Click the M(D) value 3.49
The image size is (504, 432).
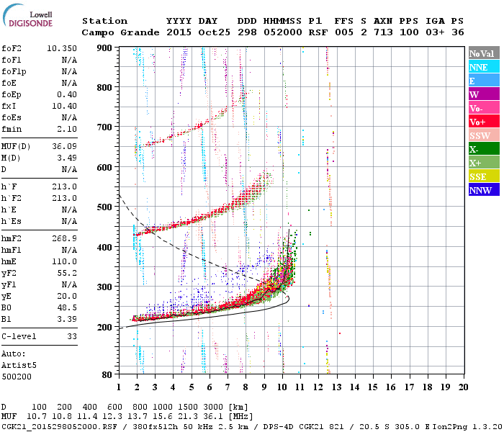point(67,158)
